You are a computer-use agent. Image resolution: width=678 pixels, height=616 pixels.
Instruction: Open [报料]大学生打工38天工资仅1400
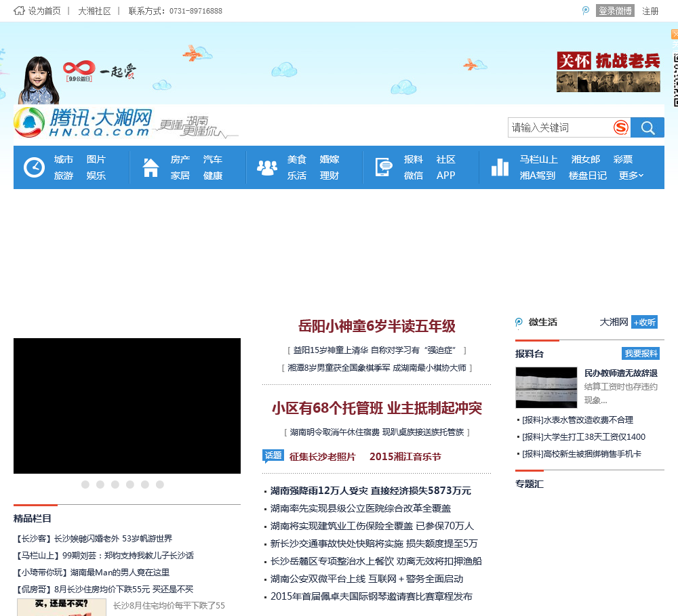(584, 436)
